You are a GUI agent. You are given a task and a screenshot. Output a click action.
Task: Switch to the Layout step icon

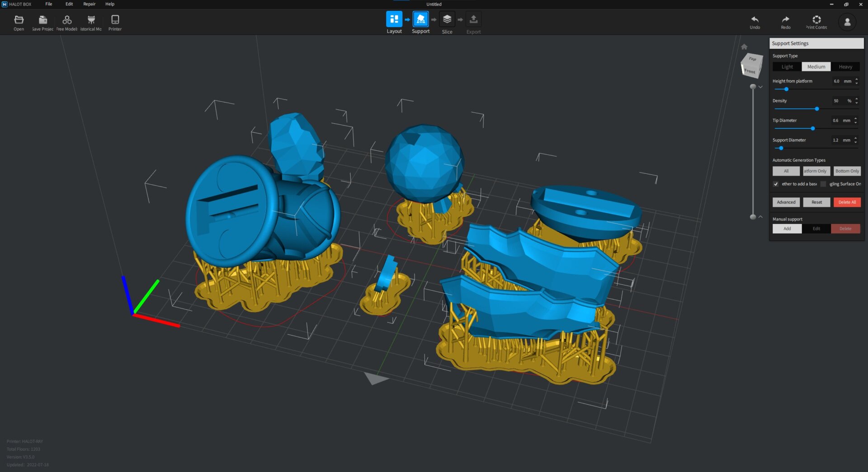tap(394, 19)
